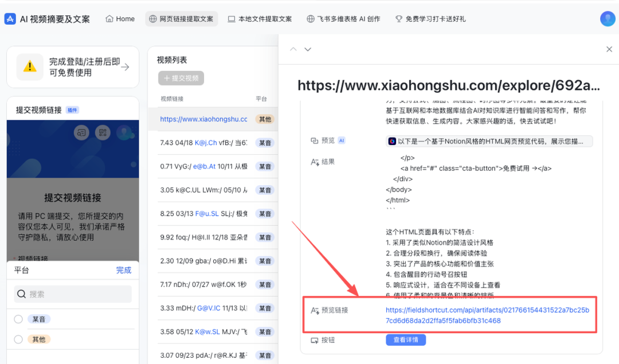
Task: Click the 结果 field icon
Action: [315, 162]
